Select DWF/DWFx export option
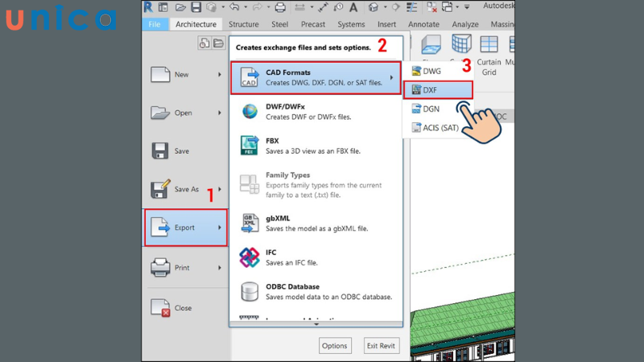This screenshot has width=644, height=362. [x=316, y=112]
